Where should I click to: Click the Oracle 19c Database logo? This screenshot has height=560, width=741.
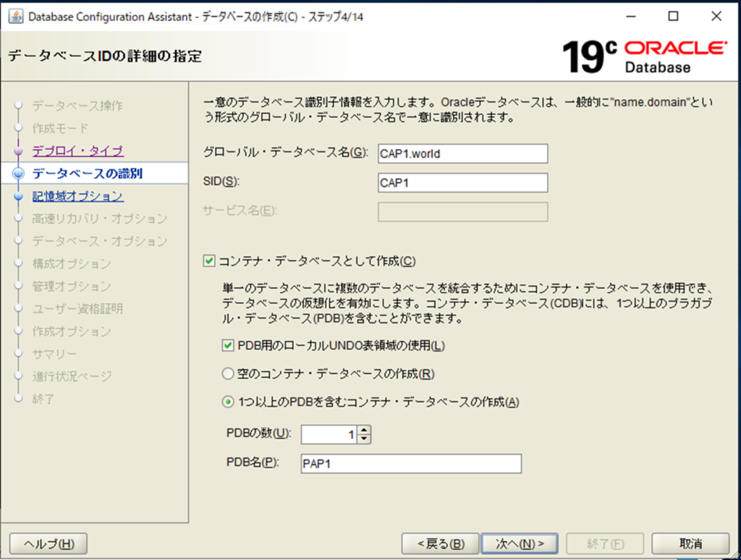click(x=643, y=57)
